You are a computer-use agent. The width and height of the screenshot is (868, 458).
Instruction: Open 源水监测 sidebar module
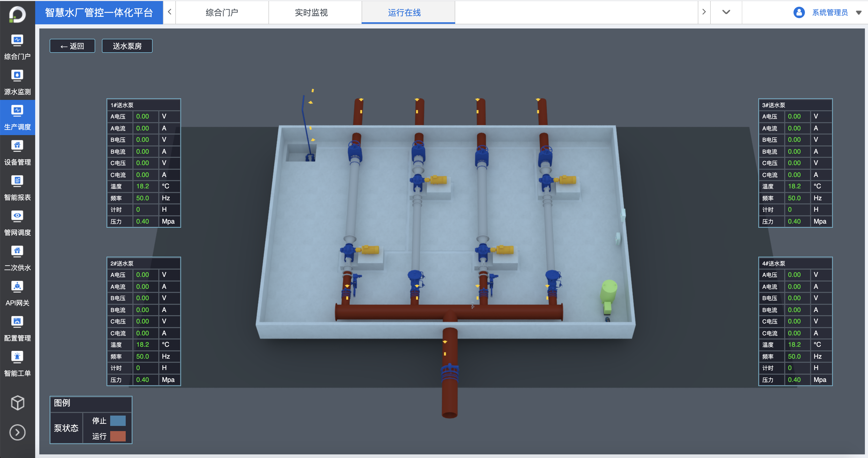click(x=17, y=82)
